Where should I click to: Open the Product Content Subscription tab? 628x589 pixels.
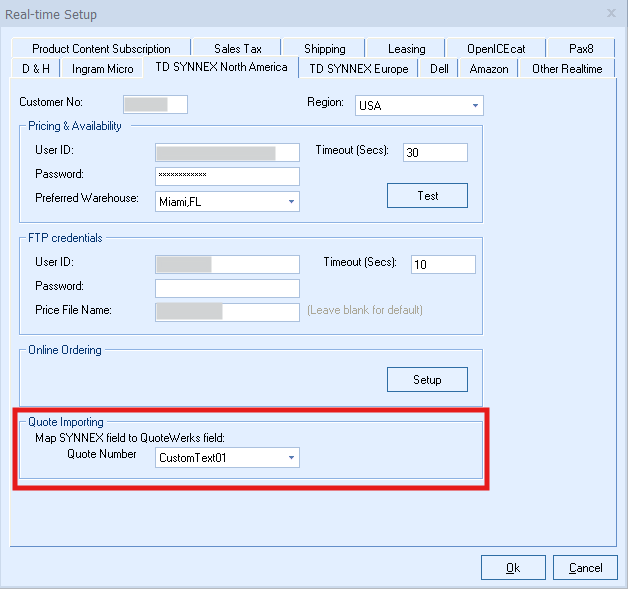coord(101,48)
